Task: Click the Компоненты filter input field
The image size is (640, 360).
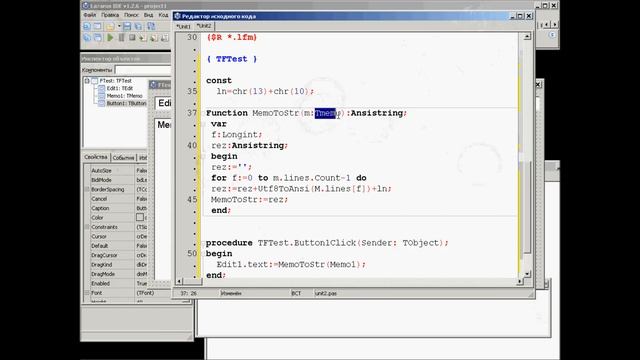Action: pos(143,70)
